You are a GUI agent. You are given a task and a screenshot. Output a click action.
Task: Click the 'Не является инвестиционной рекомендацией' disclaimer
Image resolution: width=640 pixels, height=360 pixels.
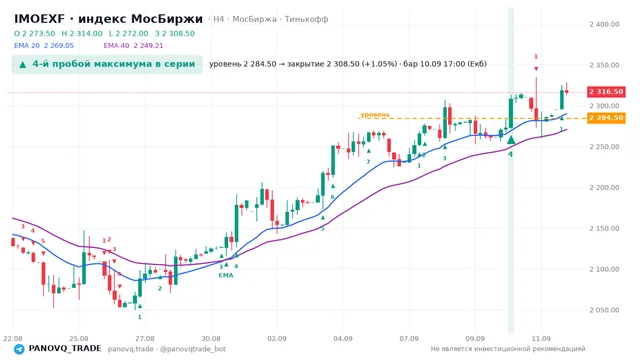[x=508, y=349]
